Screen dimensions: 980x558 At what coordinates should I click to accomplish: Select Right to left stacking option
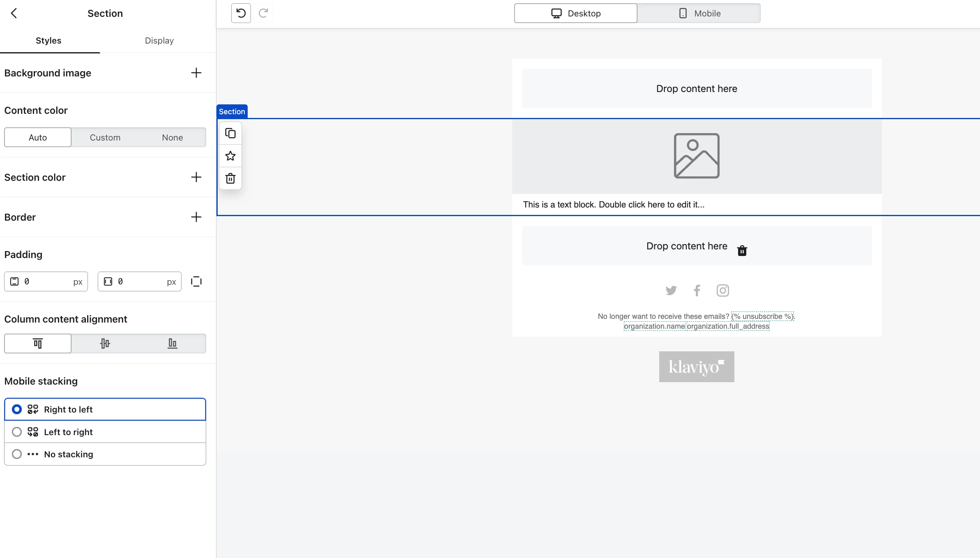(17, 410)
